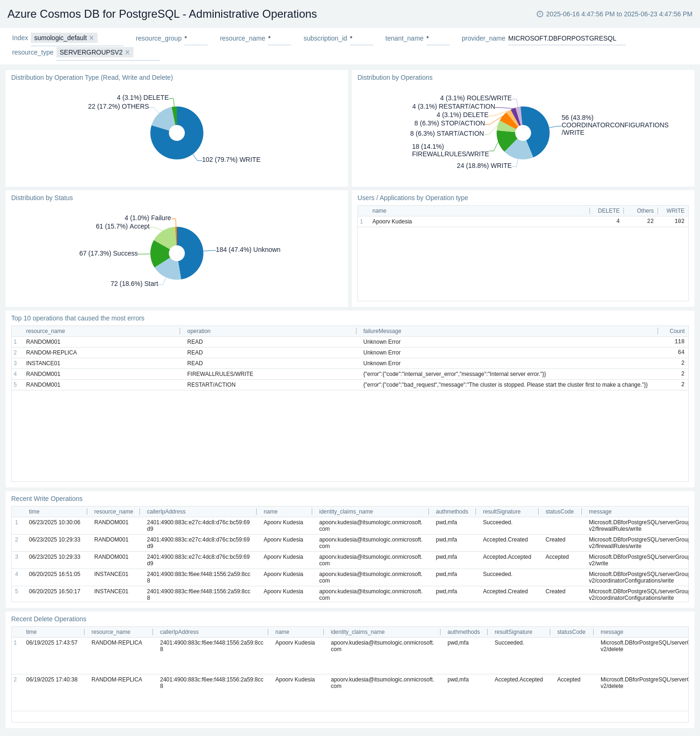
Task: Select write row at 06/20/2025 16:51:05
Action: pyautogui.click(x=350, y=577)
